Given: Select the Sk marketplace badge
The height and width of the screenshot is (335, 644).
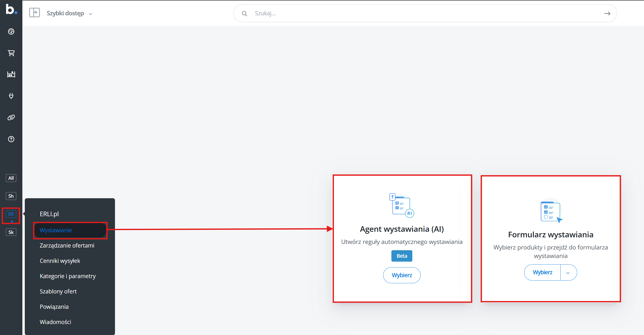Looking at the screenshot, I should [x=11, y=232].
